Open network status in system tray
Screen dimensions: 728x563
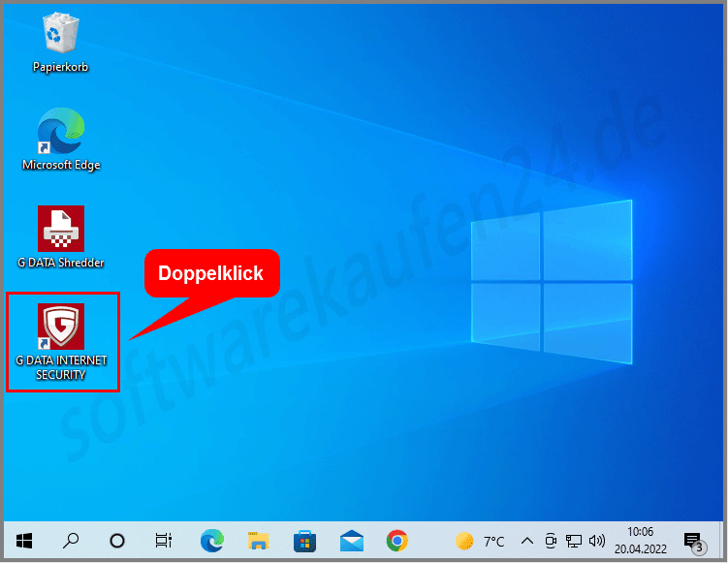click(x=574, y=541)
